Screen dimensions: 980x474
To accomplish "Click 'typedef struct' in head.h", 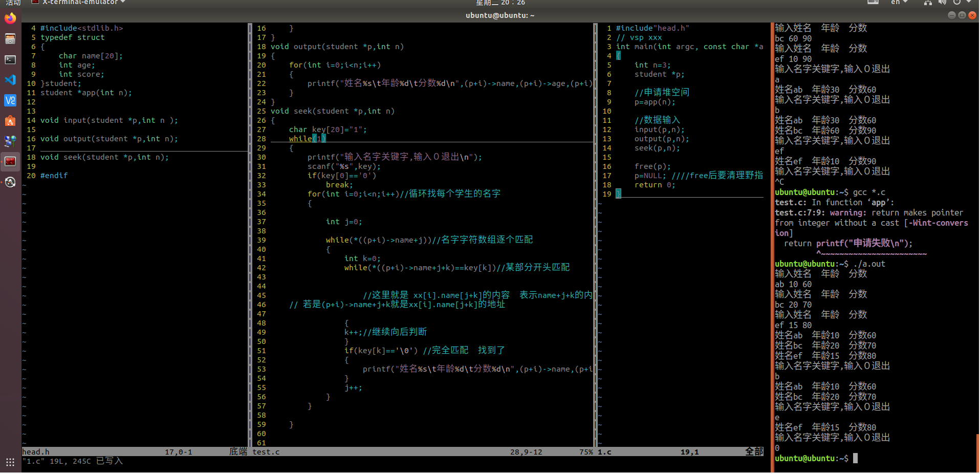I will point(73,37).
